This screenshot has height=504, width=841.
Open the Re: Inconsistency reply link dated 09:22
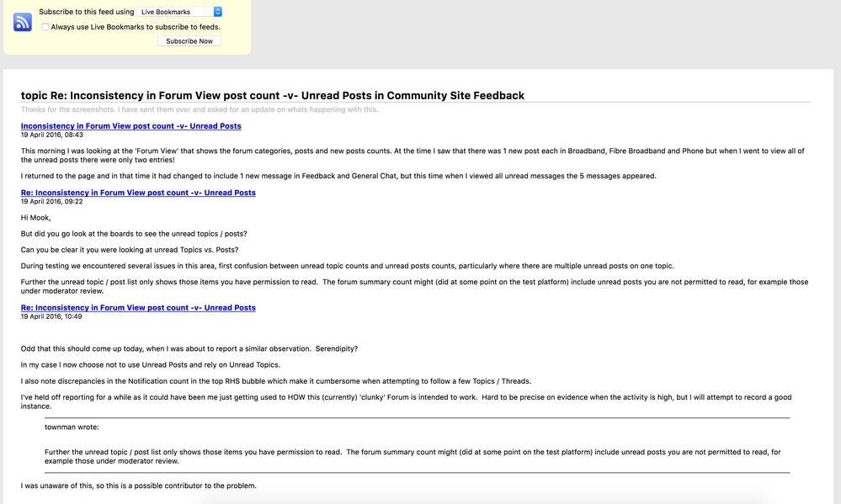tap(138, 193)
